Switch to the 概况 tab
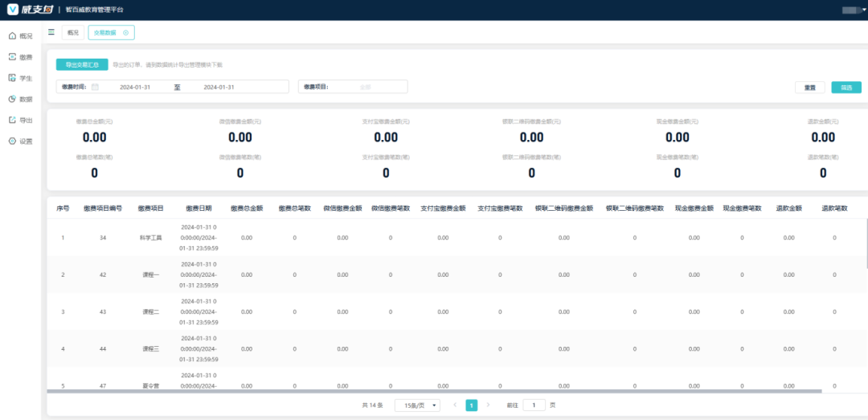Screen dimensions: 868x420 click(73, 32)
